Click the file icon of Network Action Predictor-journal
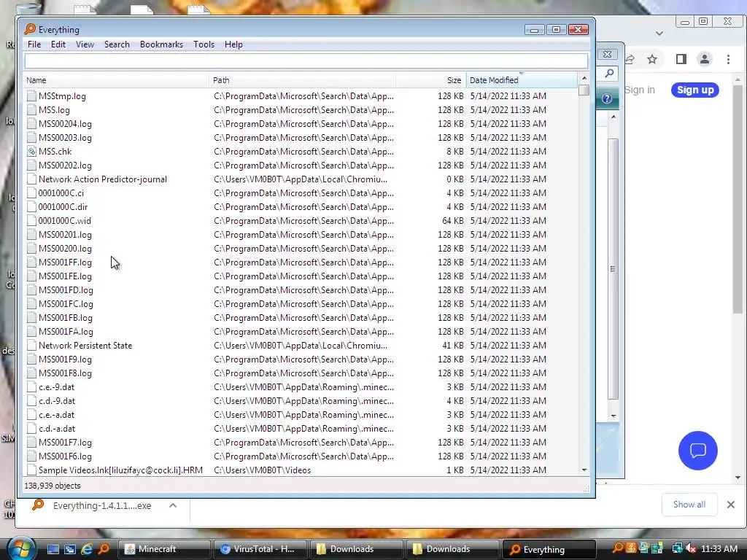 pos(31,179)
